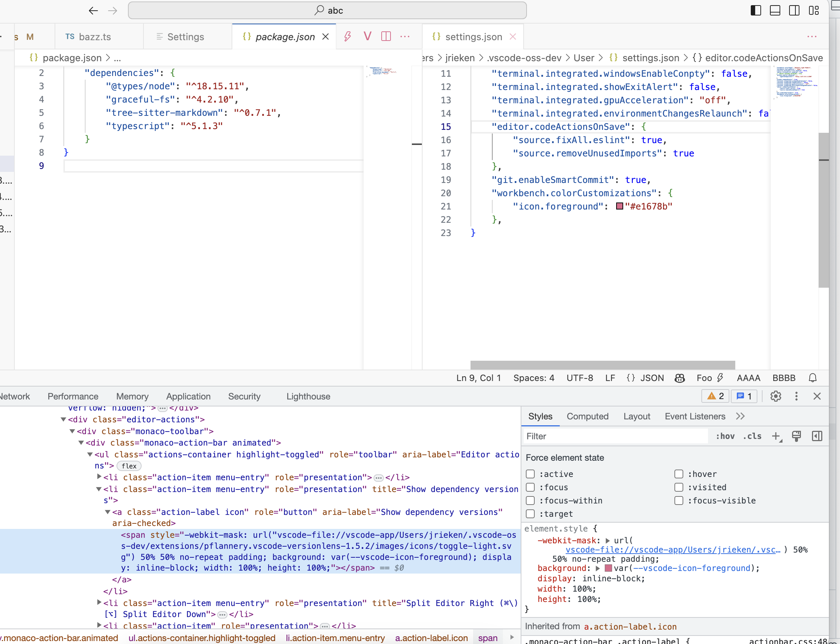The width and height of the screenshot is (840, 644).
Task: Click the icon.foreground color swatch
Action: 619,206
